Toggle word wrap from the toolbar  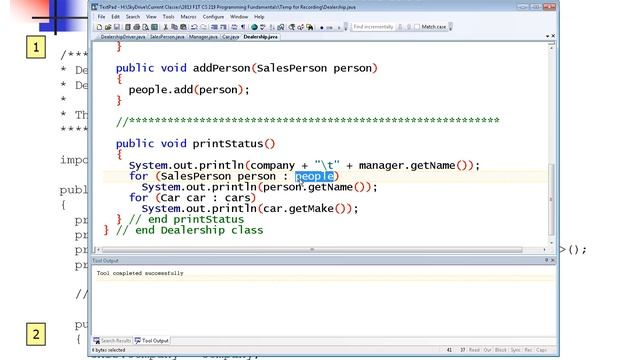234,27
